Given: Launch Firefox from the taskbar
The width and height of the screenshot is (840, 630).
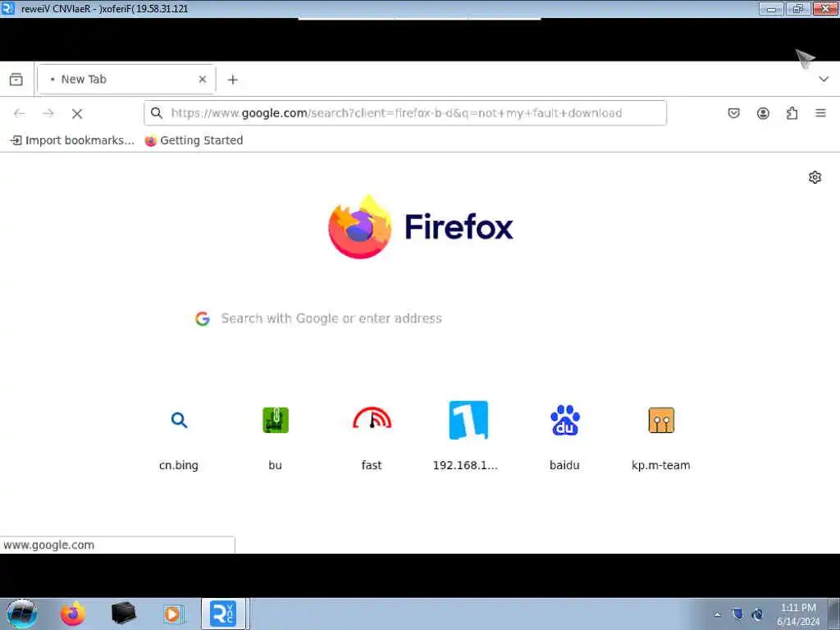Looking at the screenshot, I should click(72, 614).
